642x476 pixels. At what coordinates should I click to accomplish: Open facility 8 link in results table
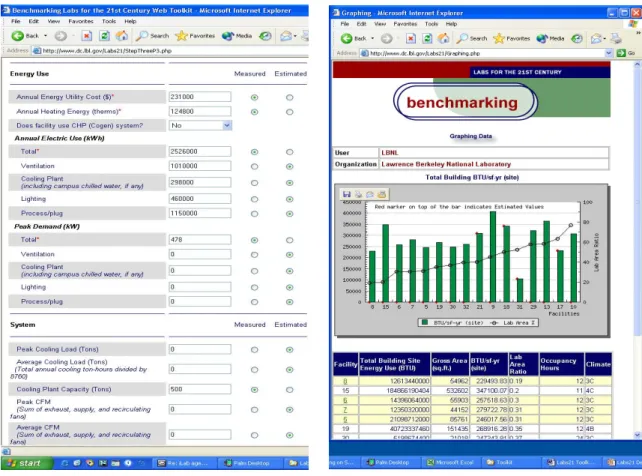345,381
